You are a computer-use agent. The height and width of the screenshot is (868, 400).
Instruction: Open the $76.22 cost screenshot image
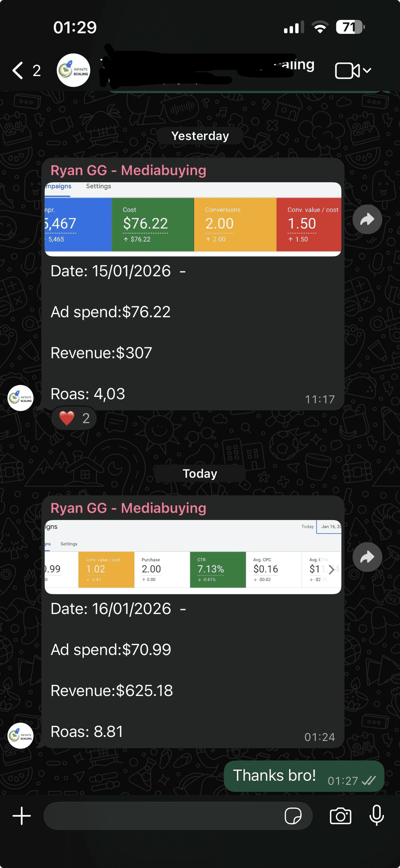[193, 220]
